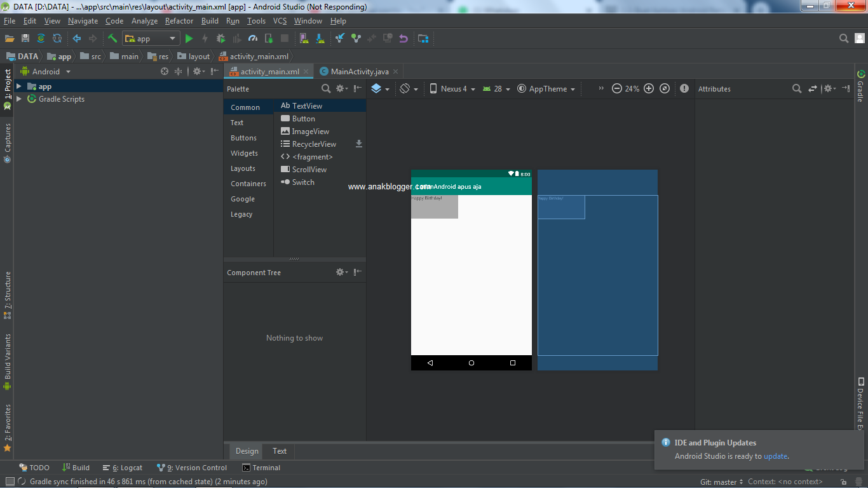Switch to the Text editor view

pyautogui.click(x=279, y=451)
